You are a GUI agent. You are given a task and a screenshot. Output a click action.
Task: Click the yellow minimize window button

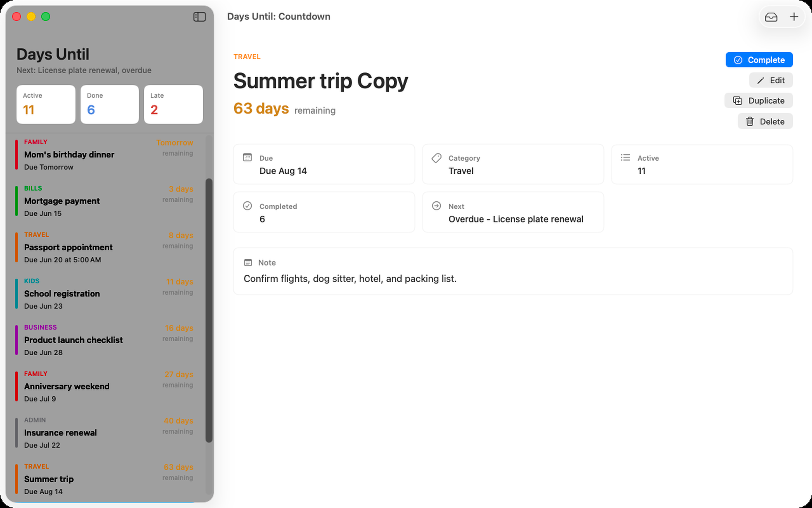(31, 17)
